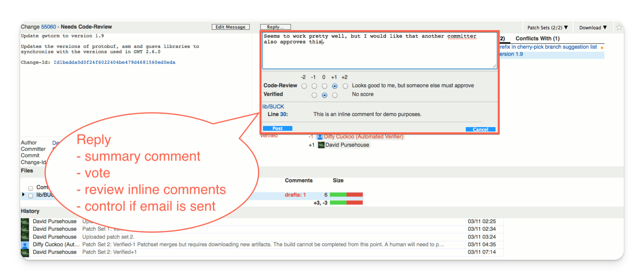Open the Patch Sets (2/2) dropdown

pos(547,27)
